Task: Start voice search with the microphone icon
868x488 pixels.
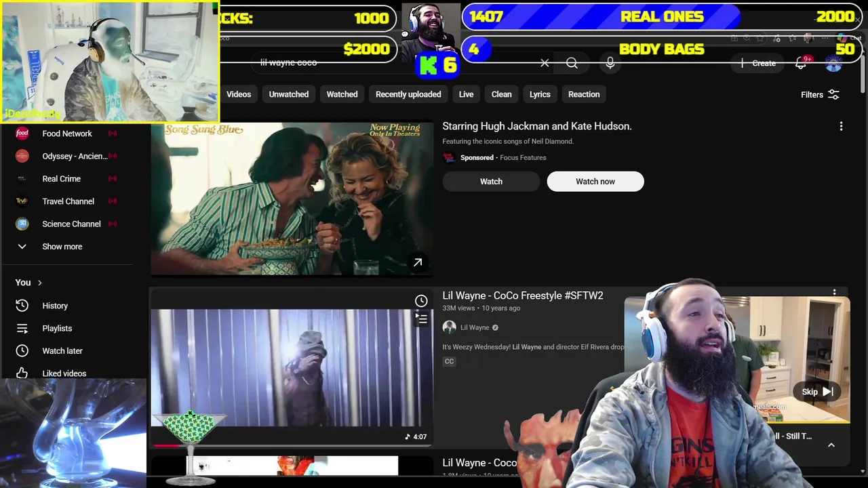Action: pos(610,63)
